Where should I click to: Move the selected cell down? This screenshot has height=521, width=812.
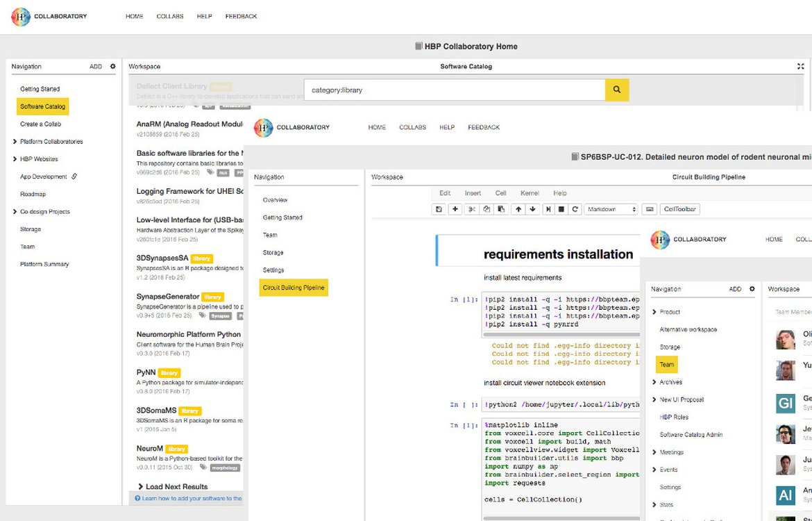coord(532,209)
